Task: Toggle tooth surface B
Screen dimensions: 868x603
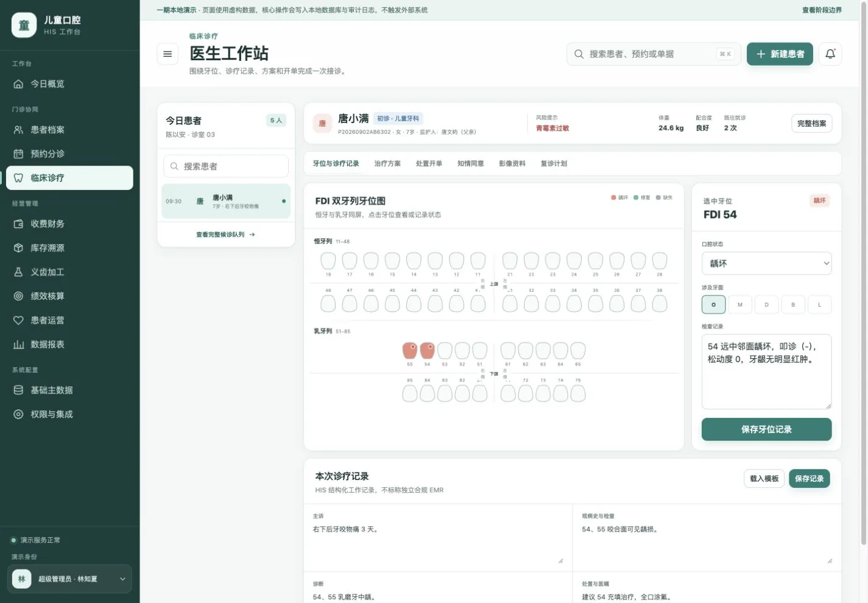Action: (x=793, y=305)
